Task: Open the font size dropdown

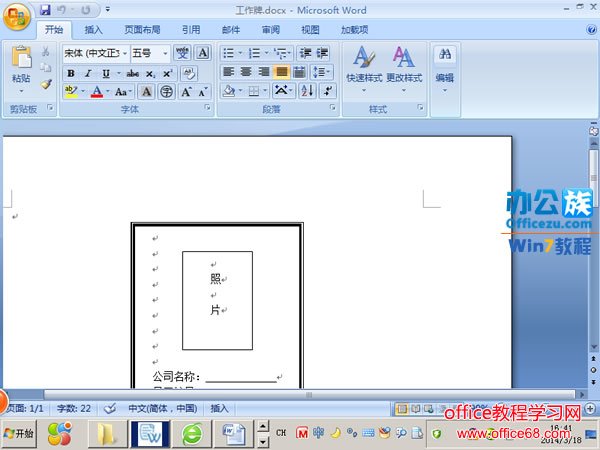Action: pos(165,53)
